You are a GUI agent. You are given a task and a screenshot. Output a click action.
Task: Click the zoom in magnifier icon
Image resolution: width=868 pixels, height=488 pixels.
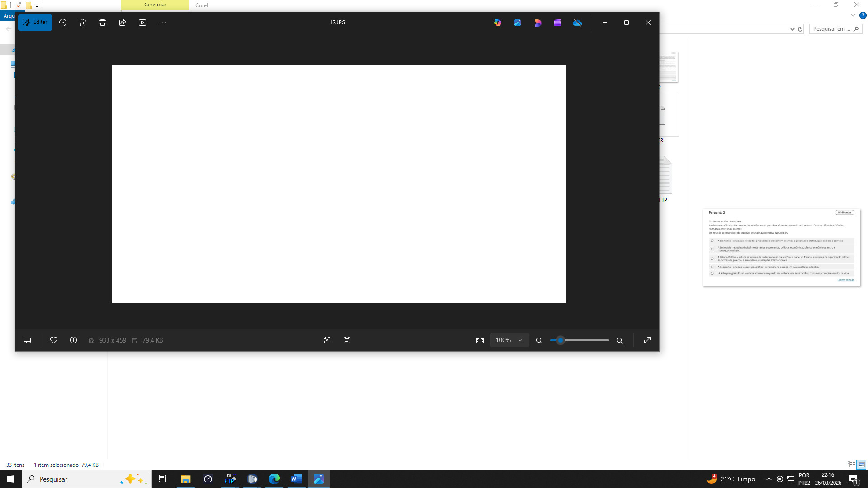click(x=620, y=341)
